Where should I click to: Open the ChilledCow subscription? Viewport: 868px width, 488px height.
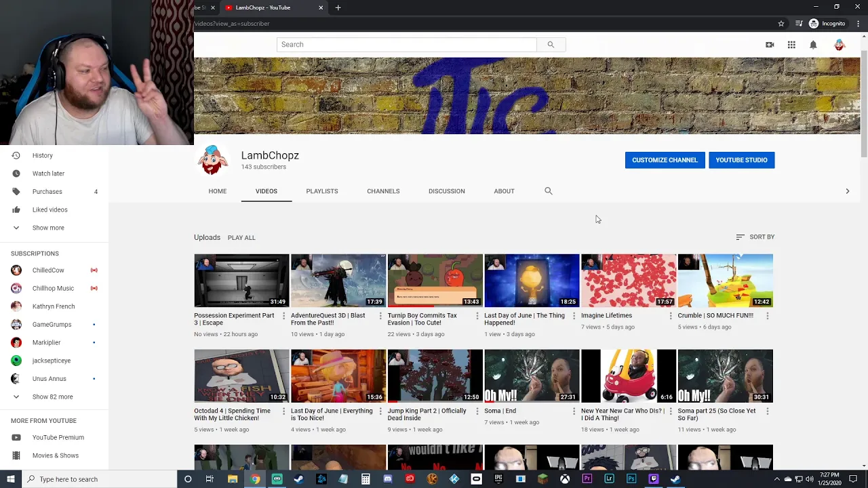pyautogui.click(x=54, y=270)
